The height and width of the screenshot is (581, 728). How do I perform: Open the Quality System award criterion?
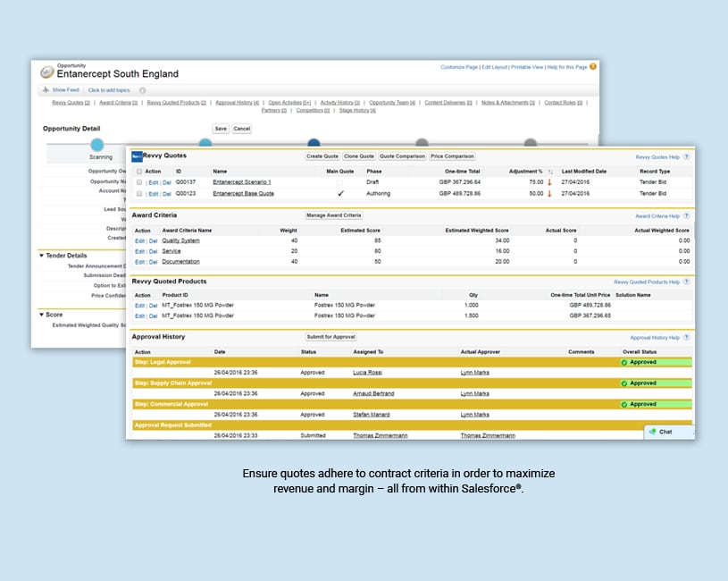[180, 240]
